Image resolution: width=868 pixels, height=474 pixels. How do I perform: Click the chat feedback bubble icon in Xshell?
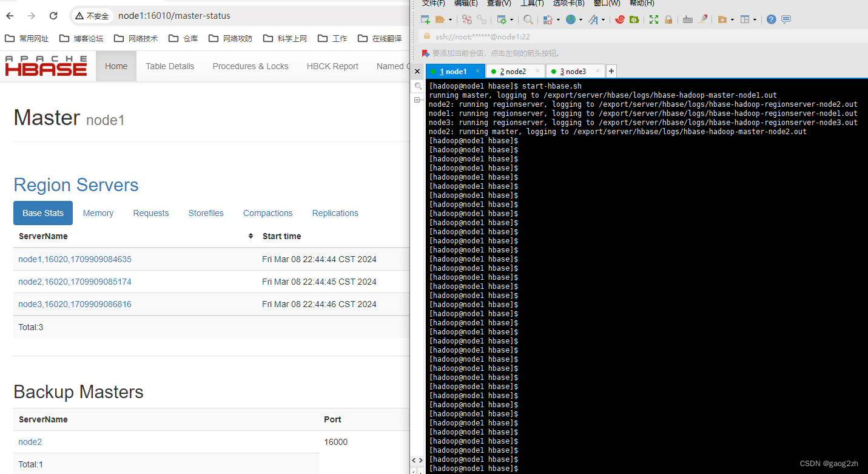[x=786, y=19]
